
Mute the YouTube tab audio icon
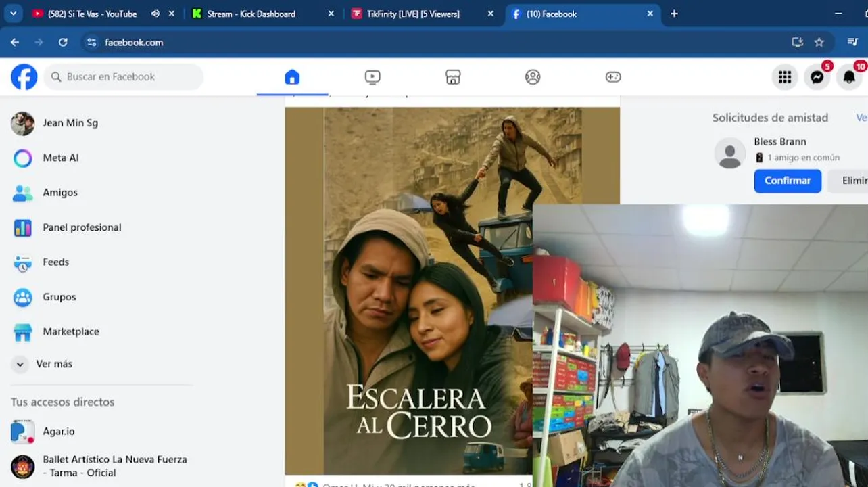[x=155, y=14]
